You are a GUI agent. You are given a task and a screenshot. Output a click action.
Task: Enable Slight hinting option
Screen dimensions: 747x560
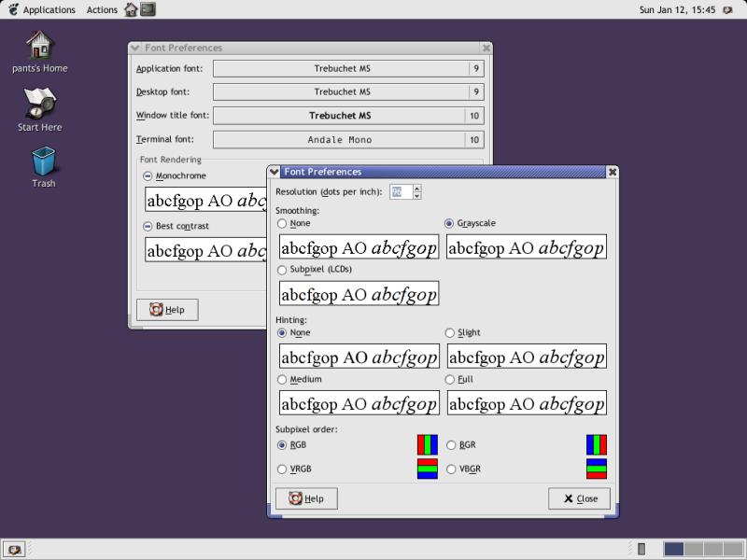click(x=450, y=333)
